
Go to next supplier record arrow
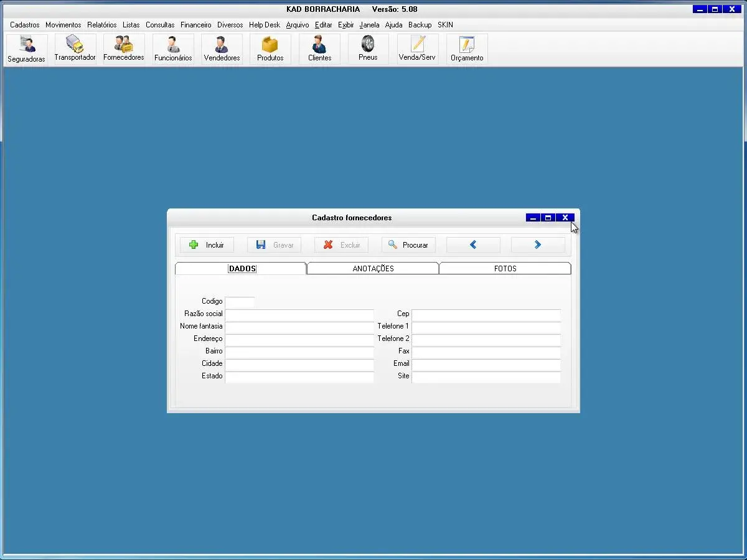pyautogui.click(x=538, y=245)
